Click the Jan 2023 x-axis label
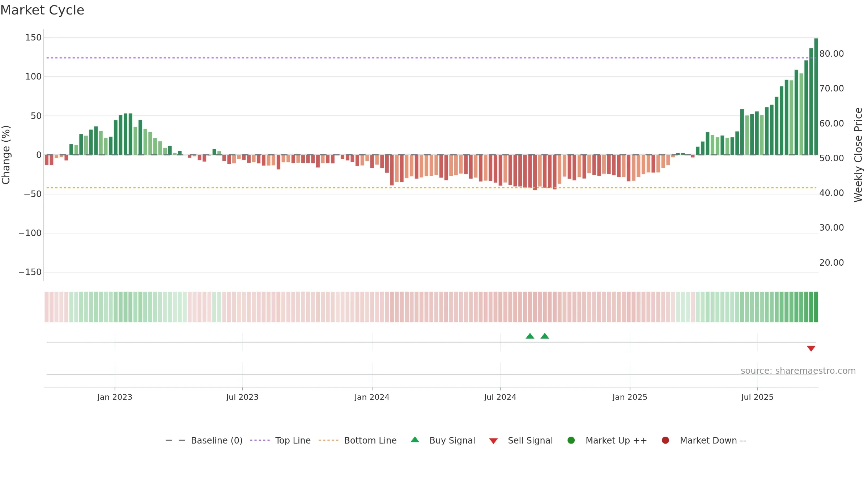 pos(115,397)
